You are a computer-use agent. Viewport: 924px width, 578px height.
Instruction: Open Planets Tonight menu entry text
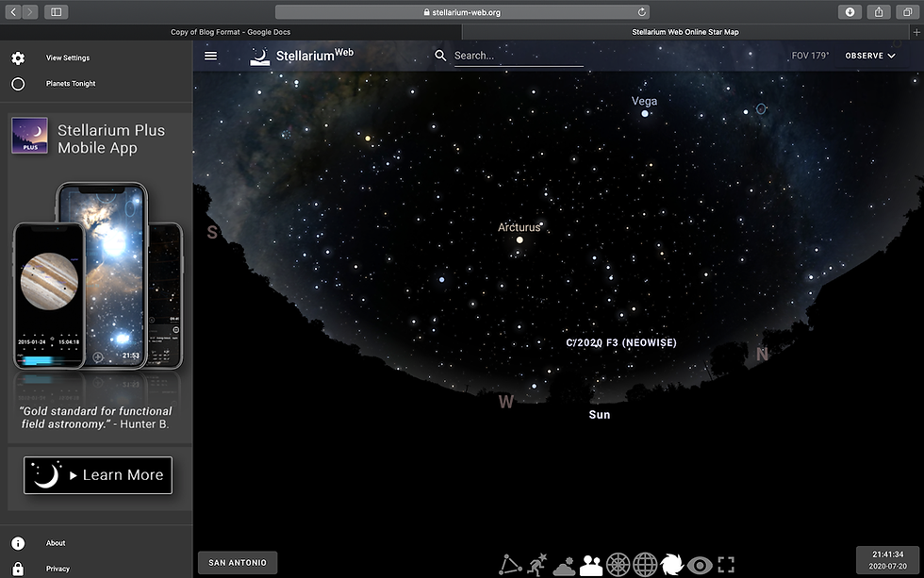click(71, 84)
